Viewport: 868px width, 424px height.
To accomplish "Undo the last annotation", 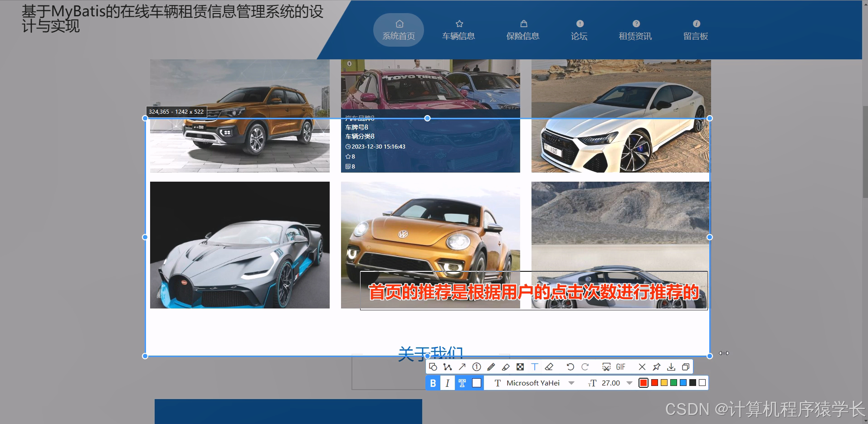I will coord(570,367).
